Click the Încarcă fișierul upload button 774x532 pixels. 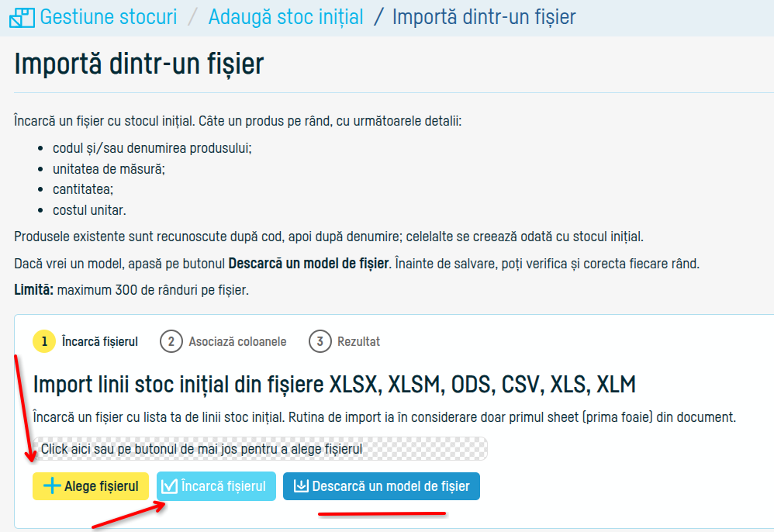[216, 486]
